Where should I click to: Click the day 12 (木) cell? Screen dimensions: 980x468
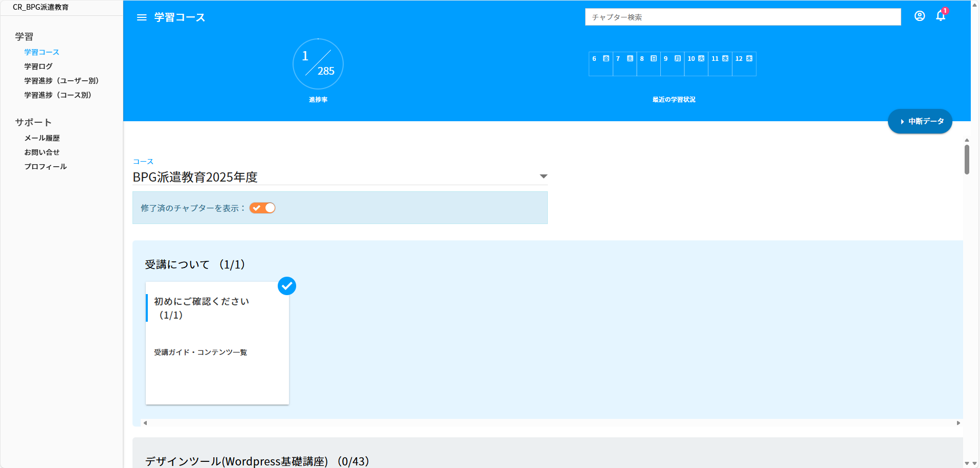pyautogui.click(x=744, y=64)
